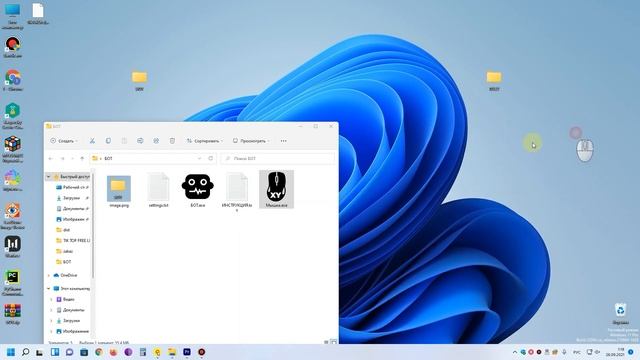Click the Rename icon in Explorer toolbar
The image size is (640, 360).
coord(140,141)
